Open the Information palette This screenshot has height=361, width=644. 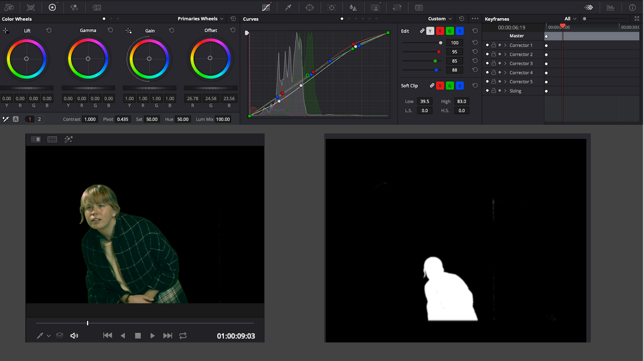click(x=633, y=8)
